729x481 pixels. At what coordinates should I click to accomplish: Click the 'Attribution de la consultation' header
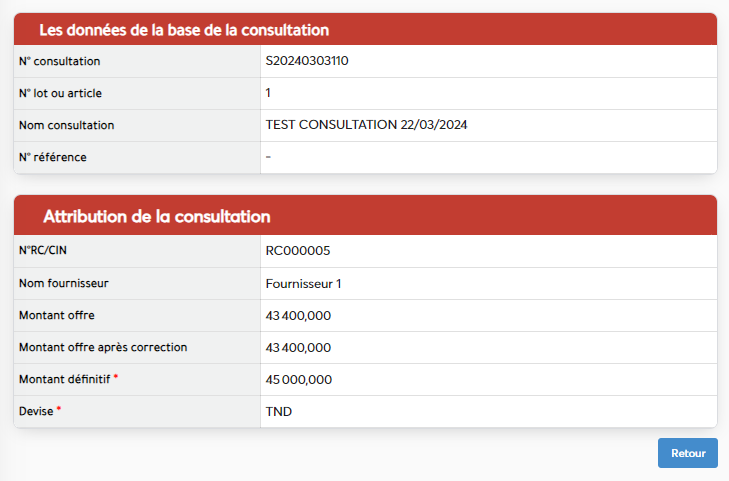click(157, 216)
